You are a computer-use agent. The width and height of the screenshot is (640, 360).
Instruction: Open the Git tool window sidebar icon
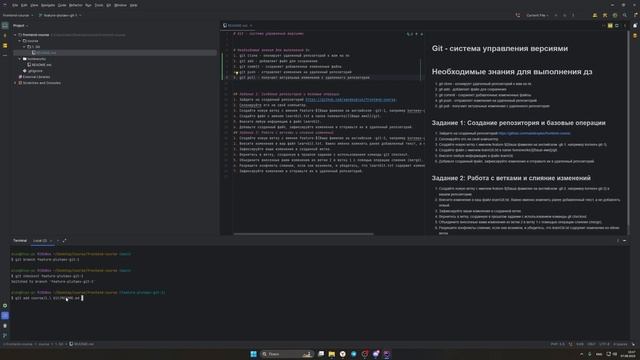click(5, 336)
